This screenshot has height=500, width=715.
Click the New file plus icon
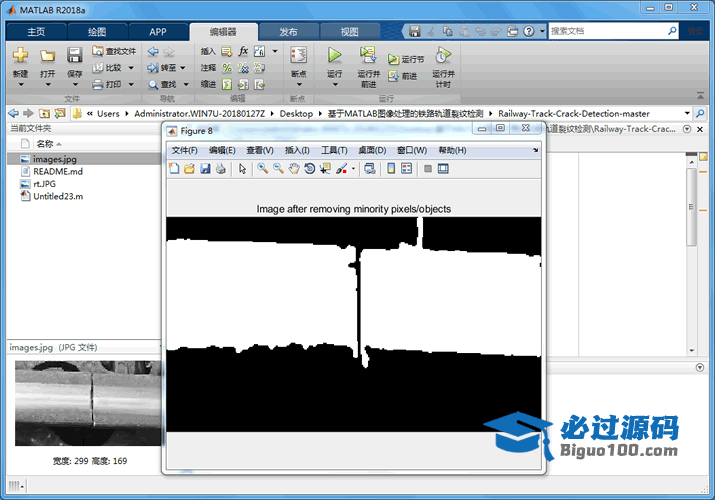coord(20,55)
